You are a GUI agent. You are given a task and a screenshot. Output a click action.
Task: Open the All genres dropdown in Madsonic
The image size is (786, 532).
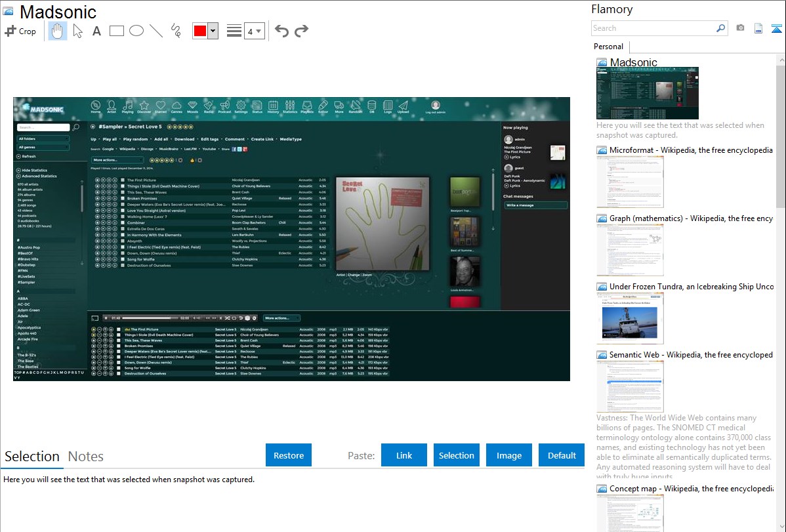[43, 148]
